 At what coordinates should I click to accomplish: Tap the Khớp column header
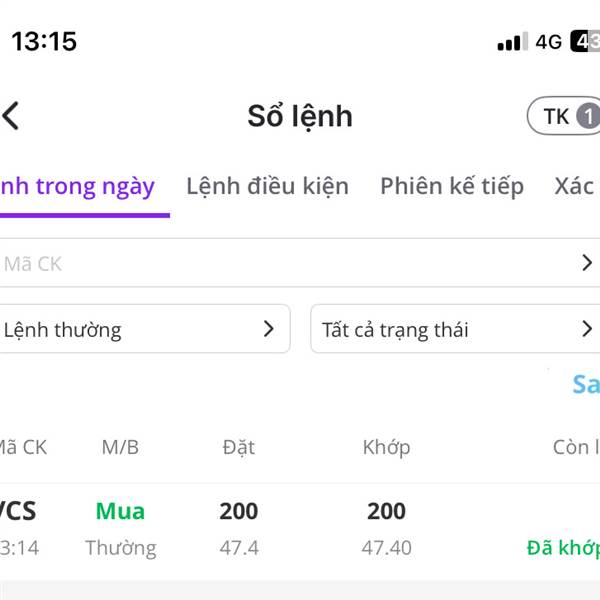(x=386, y=447)
